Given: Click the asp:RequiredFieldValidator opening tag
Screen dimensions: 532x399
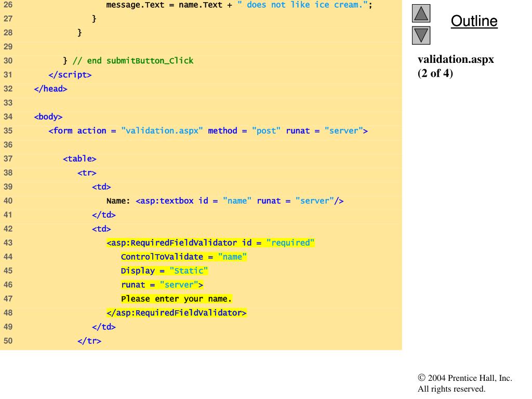Looking at the screenshot, I should pyautogui.click(x=210, y=243).
